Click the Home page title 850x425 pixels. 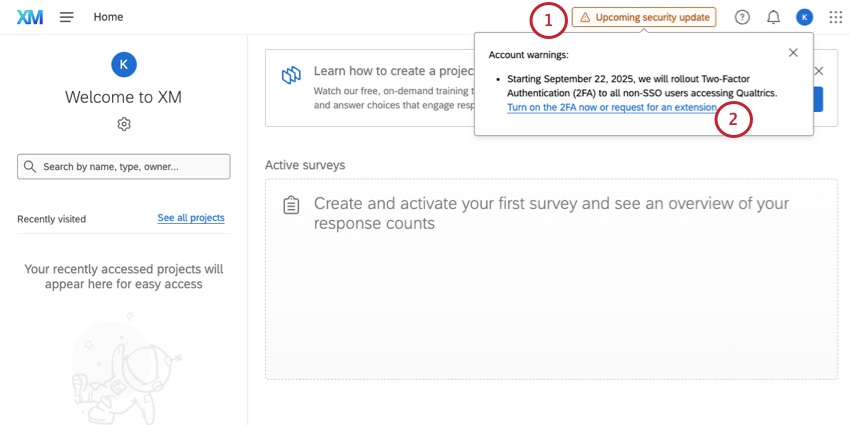tap(108, 17)
